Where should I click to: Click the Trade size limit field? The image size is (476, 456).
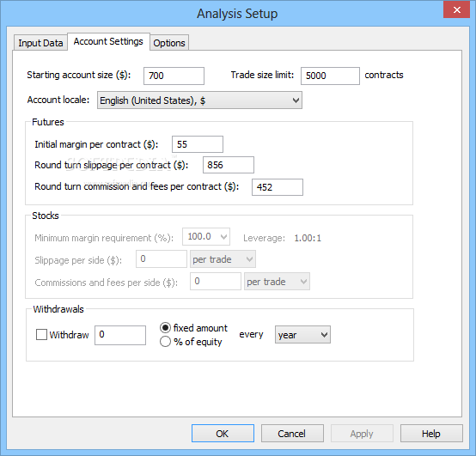pos(330,76)
